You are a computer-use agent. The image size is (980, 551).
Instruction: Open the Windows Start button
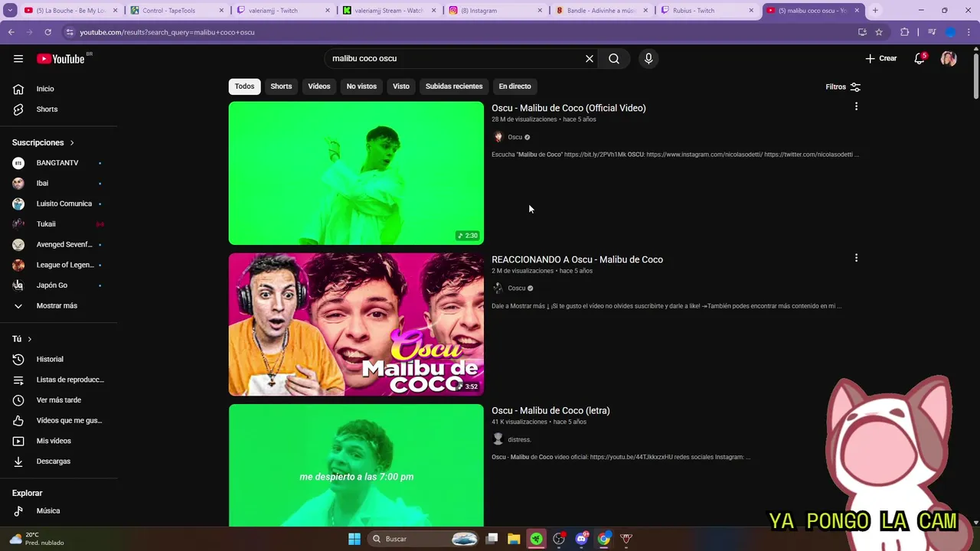[x=354, y=539]
